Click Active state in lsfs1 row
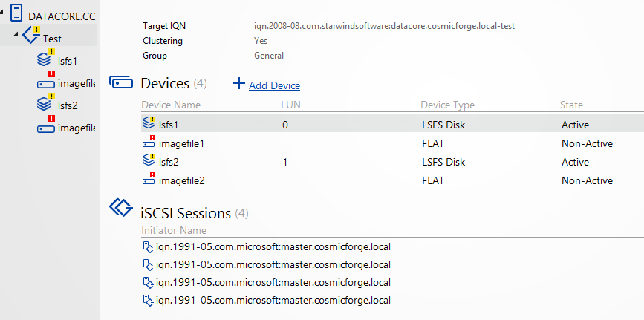Image resolution: width=644 pixels, height=320 pixels. [x=575, y=125]
